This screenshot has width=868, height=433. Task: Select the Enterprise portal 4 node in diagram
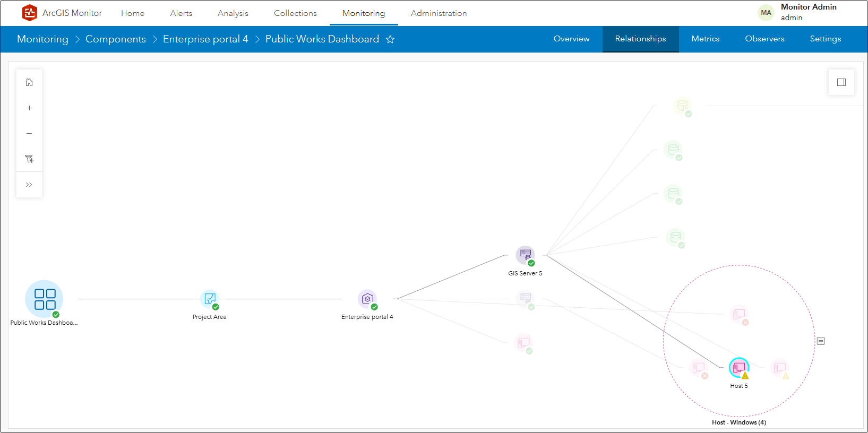[x=367, y=299]
